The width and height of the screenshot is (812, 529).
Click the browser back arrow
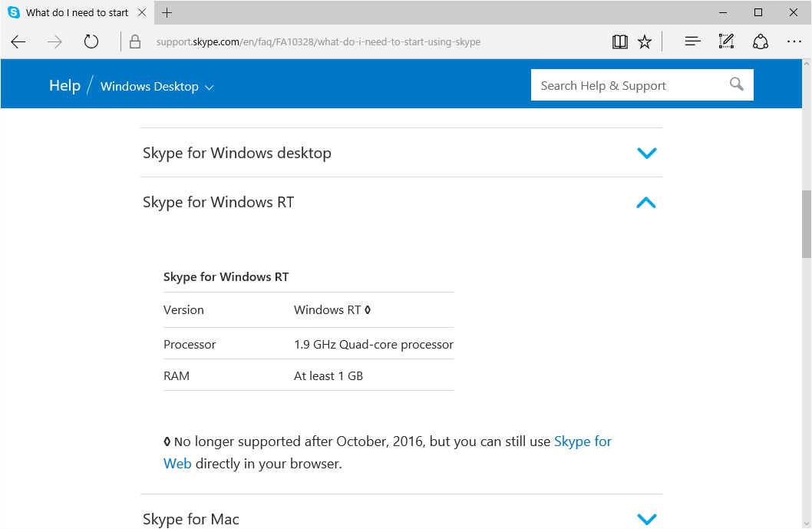[18, 41]
